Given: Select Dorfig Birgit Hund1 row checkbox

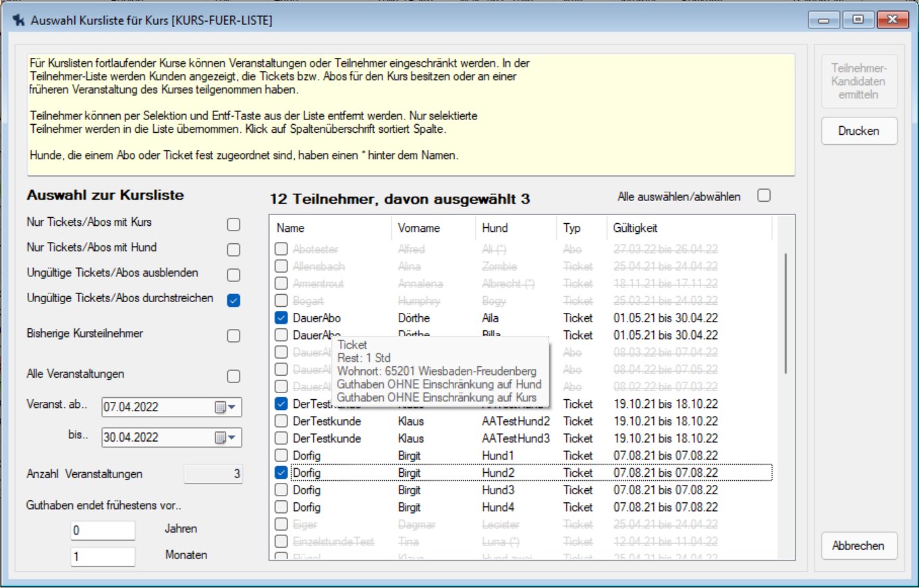Looking at the screenshot, I should pyautogui.click(x=281, y=456).
